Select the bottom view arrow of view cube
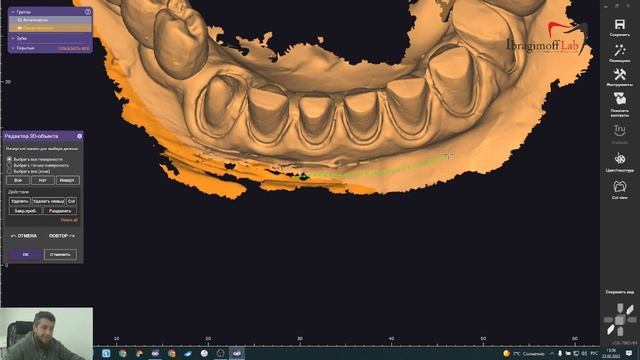 pyautogui.click(x=620, y=332)
